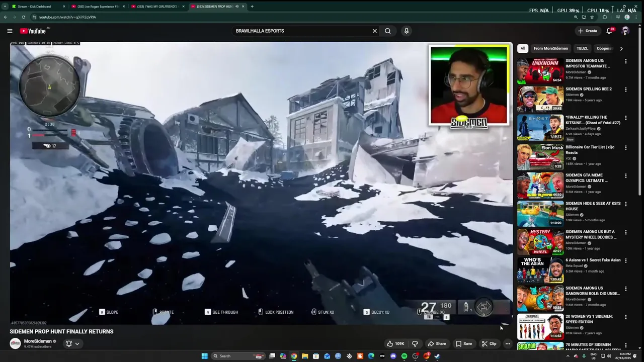This screenshot has height=362, width=644.
Task: Open menu for Sidemen GTA Meme Olympics
Action: point(626,176)
